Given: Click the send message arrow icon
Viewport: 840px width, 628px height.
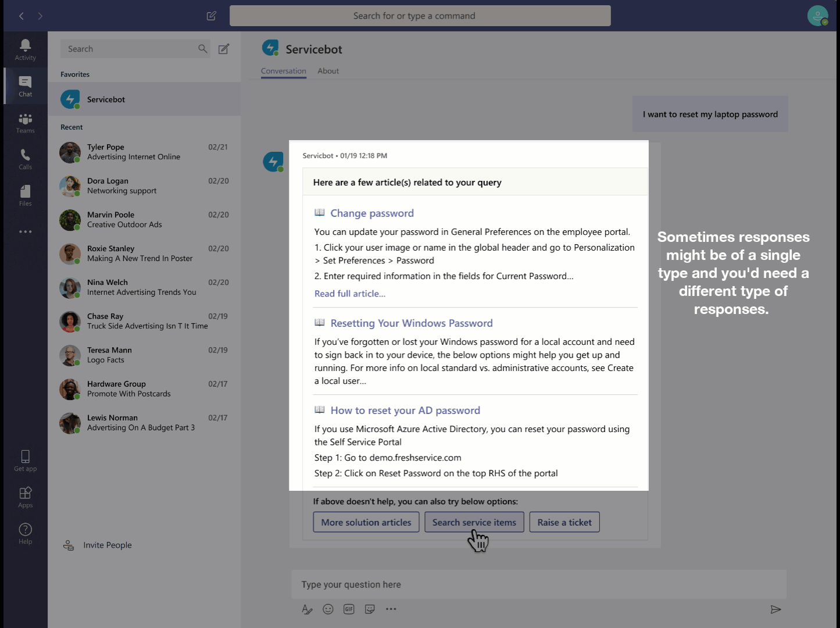Looking at the screenshot, I should click(x=775, y=609).
